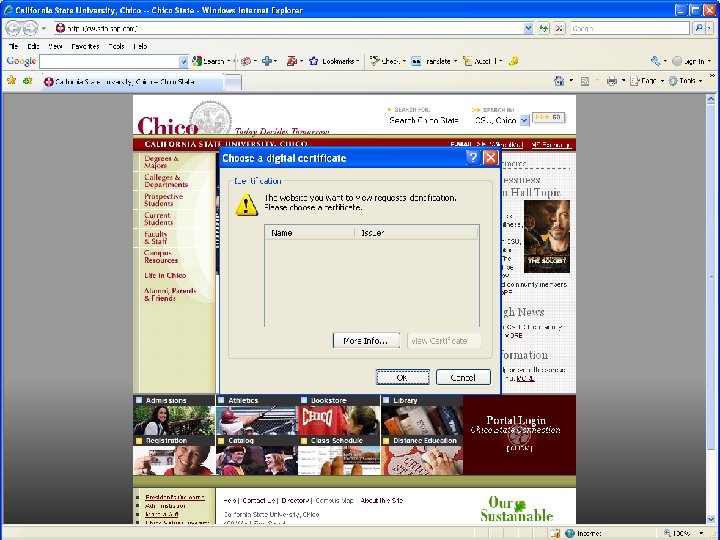This screenshot has width=720, height=540.
Task: Click the Bookstore photo thumbnail
Action: pyautogui.click(x=339, y=420)
